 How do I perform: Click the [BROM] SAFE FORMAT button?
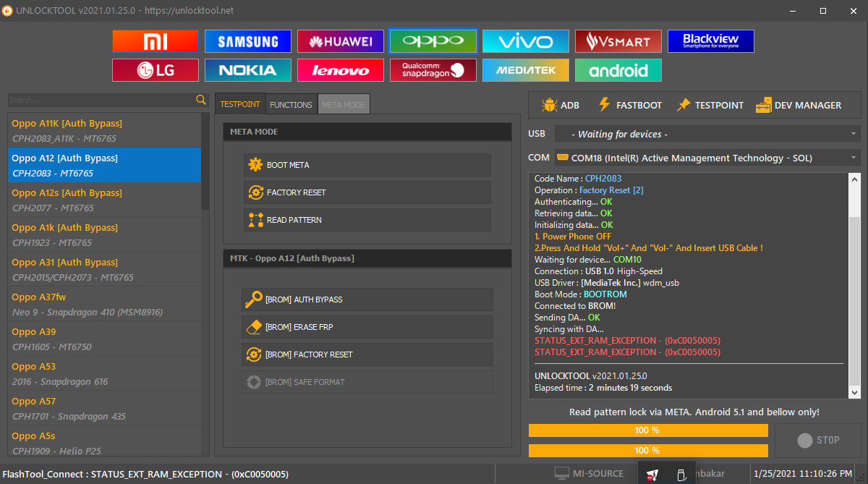[367, 382]
